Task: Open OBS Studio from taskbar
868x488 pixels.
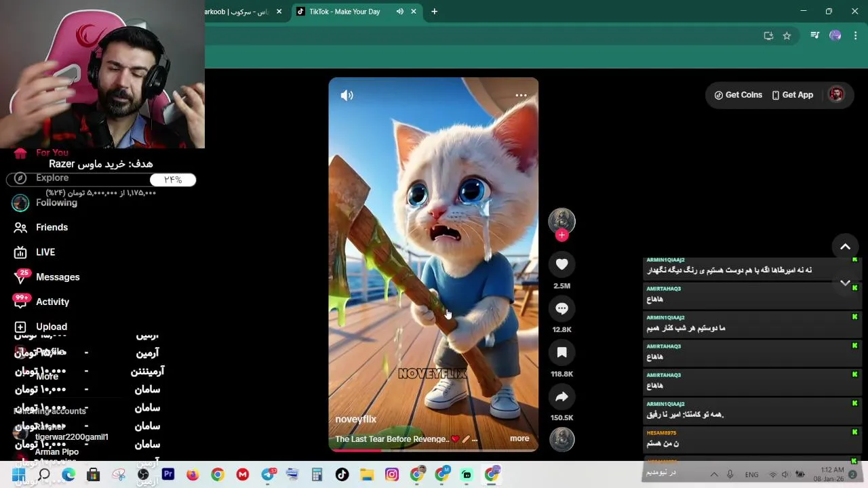Action: 143,474
